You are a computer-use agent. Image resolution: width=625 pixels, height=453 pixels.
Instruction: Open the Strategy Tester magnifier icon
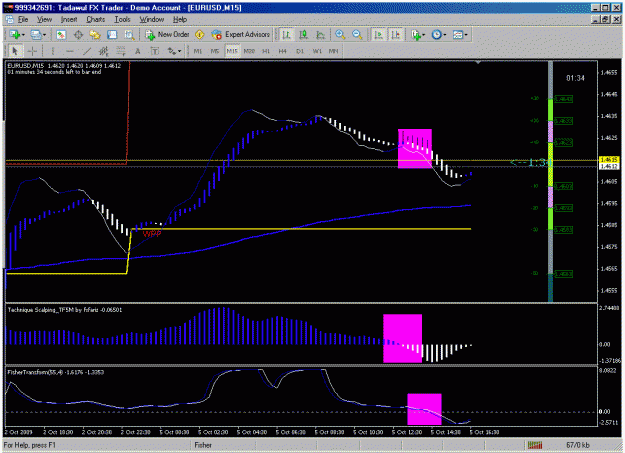coord(129,35)
